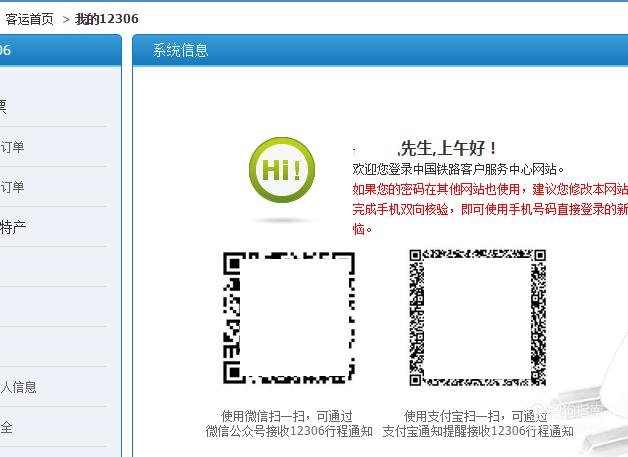Click the 支付宝通知提醒接收12306行程通知 caption
The image size is (628, 457).
click(x=478, y=431)
